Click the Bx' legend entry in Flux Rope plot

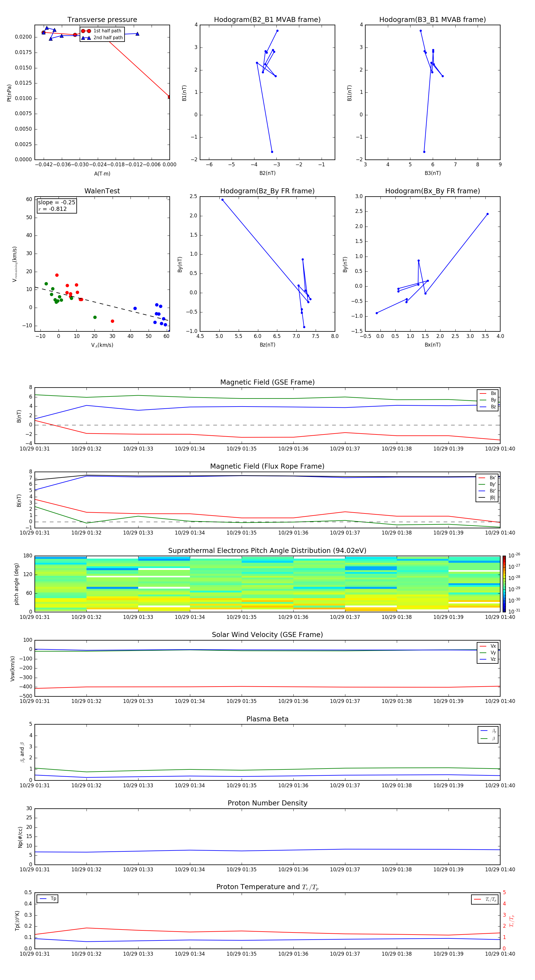click(487, 478)
